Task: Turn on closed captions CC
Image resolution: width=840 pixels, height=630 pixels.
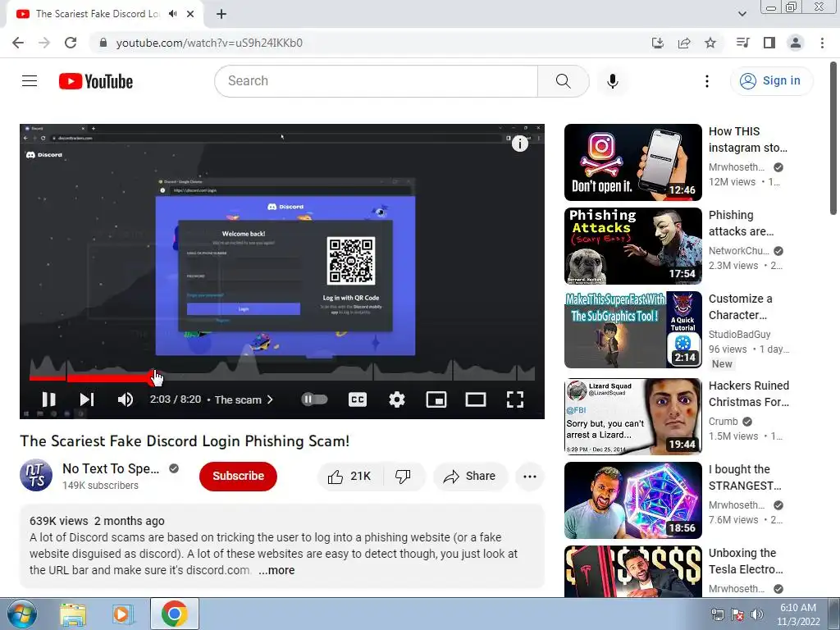Action: pyautogui.click(x=358, y=399)
